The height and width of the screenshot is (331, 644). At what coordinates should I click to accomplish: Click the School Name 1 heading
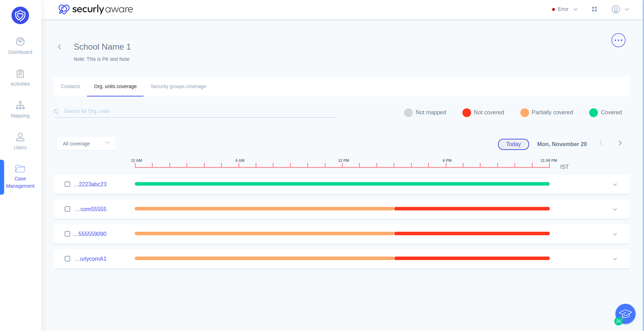[x=102, y=47]
